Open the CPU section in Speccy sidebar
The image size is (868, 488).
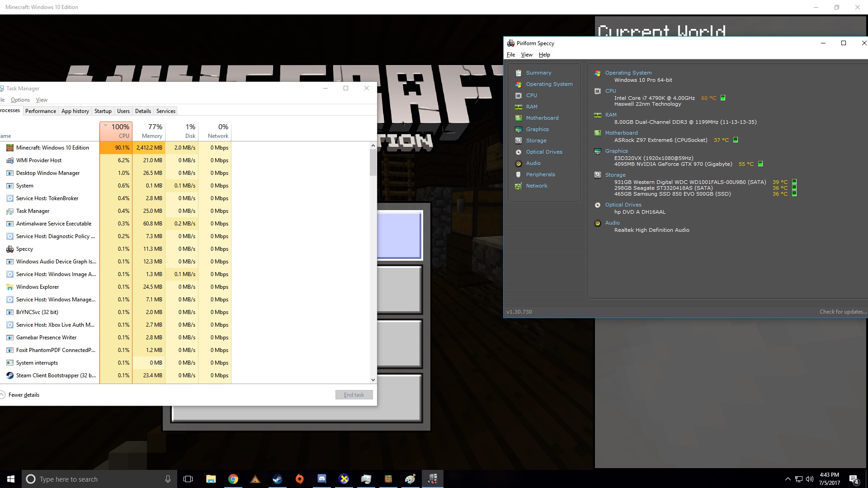tap(531, 95)
